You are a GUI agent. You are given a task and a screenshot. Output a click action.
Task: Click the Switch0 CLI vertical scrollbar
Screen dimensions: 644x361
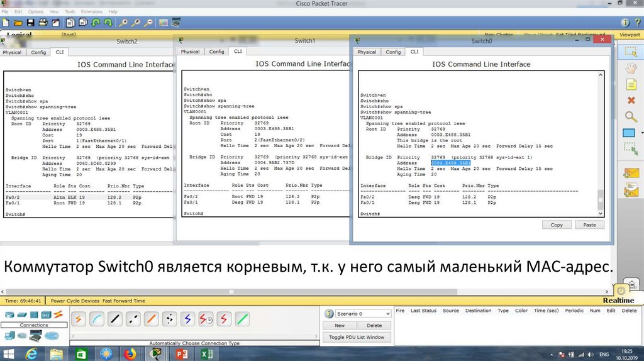pyautogui.click(x=601, y=144)
